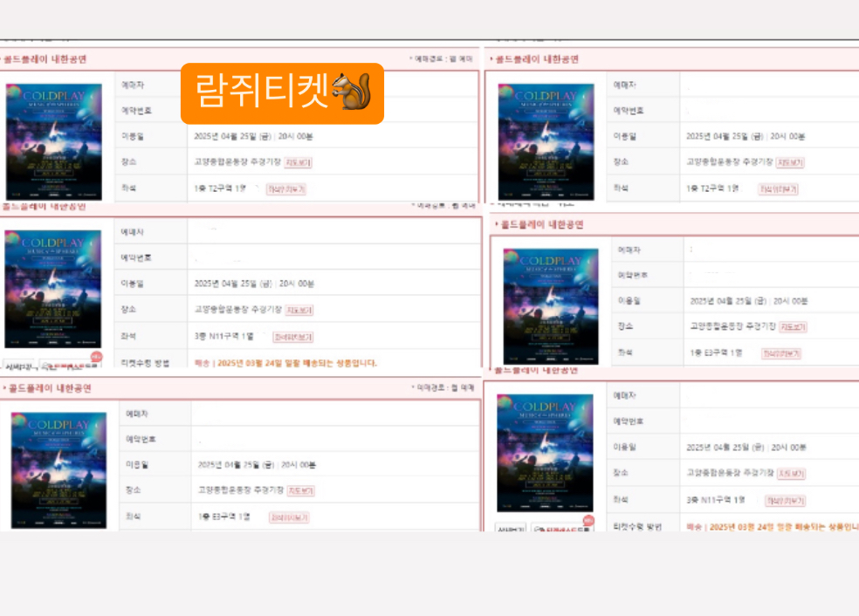Click the 콜드플레이 내한공연 title of the right-column E3구역 card
This screenshot has height=616, width=859.
coord(542,224)
